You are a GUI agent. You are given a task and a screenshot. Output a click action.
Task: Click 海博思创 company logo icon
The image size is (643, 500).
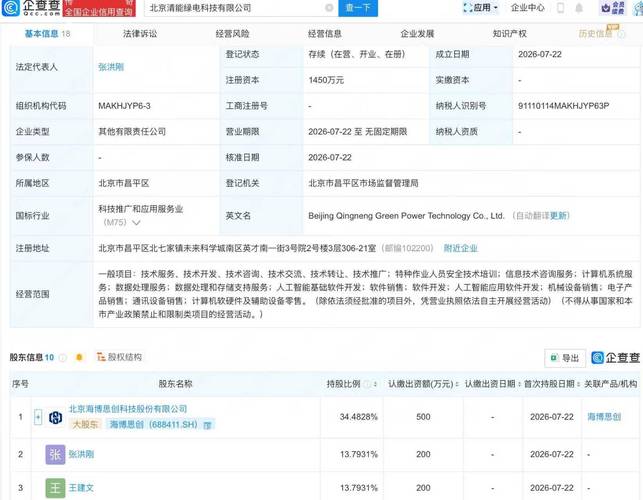pyautogui.click(x=55, y=418)
